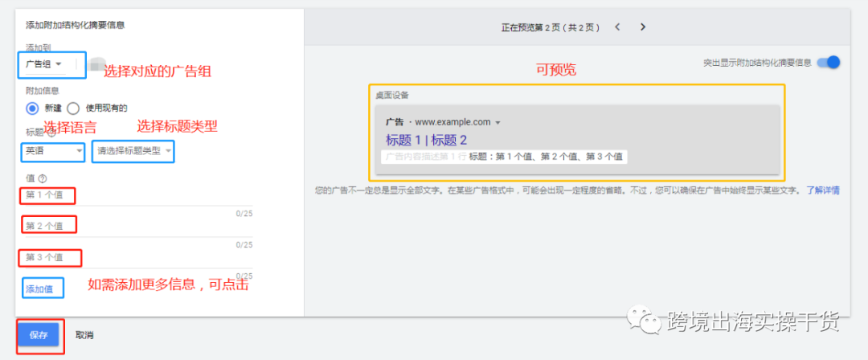
Task: Go to previous preview page arrow
Action: 618,27
